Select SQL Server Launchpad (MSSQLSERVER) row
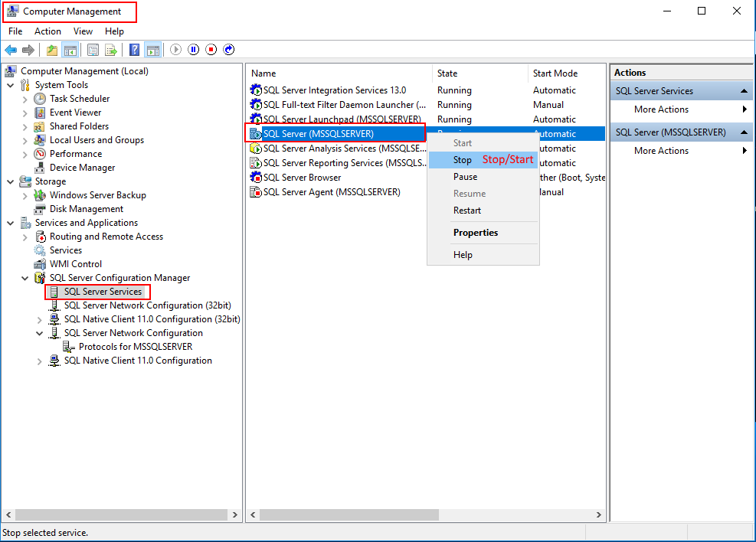This screenshot has width=756, height=542. [342, 119]
